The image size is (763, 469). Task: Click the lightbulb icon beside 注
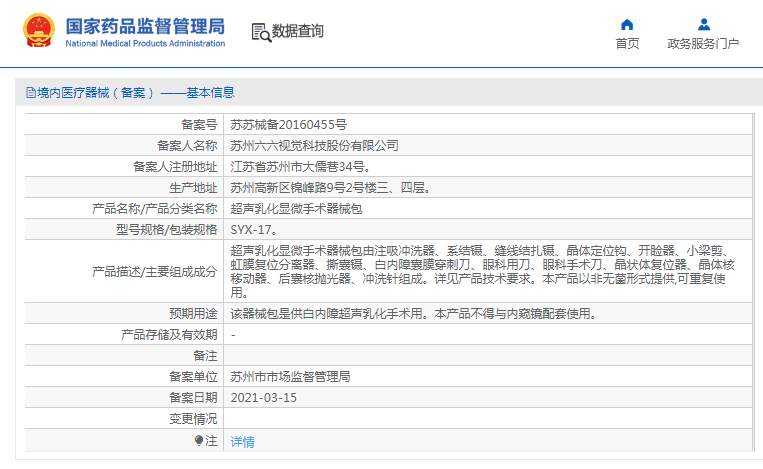coord(199,440)
